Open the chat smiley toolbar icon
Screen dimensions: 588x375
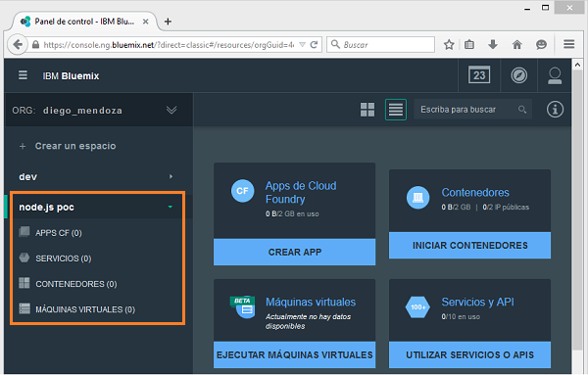541,45
